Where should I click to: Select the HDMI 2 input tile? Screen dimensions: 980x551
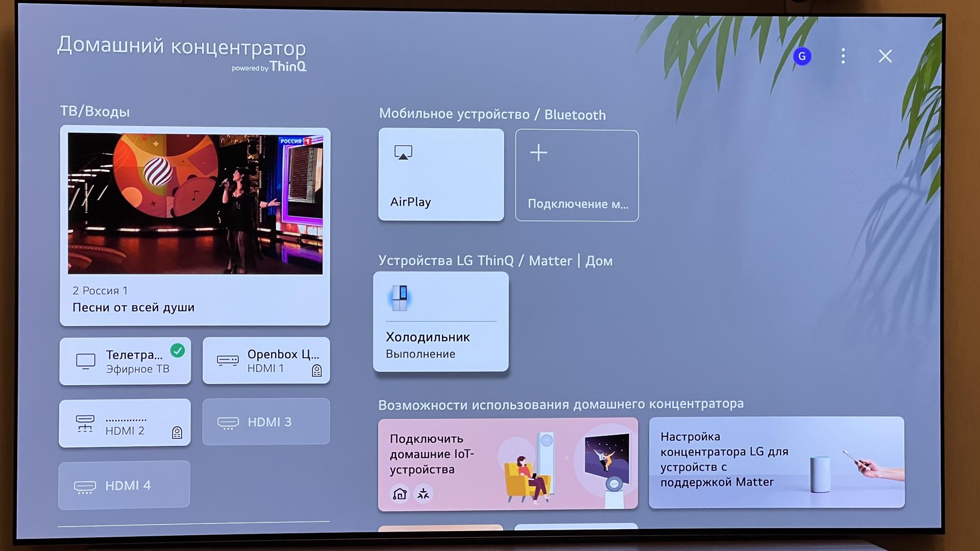coord(125,423)
